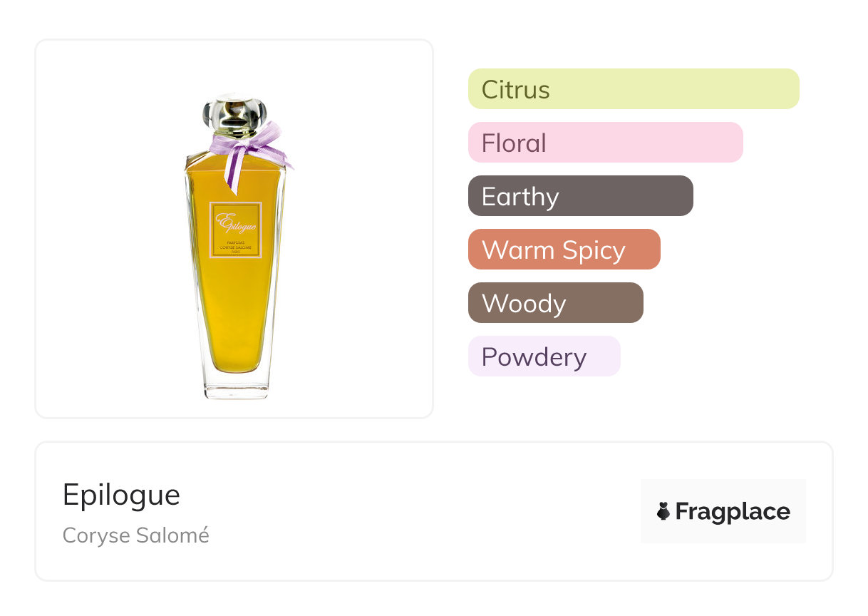Pick the orange Warm Spicy accord bar
The width and height of the screenshot is (868, 616).
[x=564, y=250]
